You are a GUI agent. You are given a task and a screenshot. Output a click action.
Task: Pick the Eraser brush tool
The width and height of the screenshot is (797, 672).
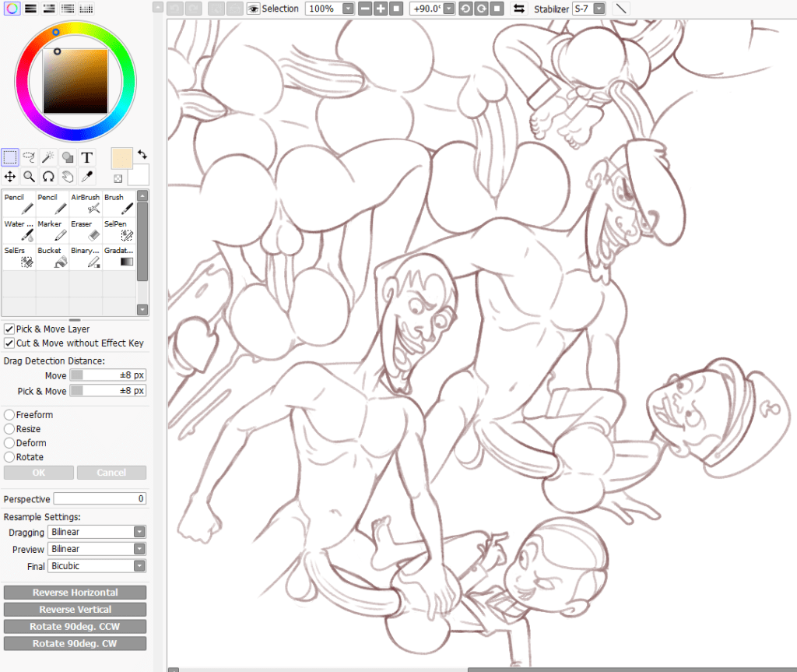(86, 230)
